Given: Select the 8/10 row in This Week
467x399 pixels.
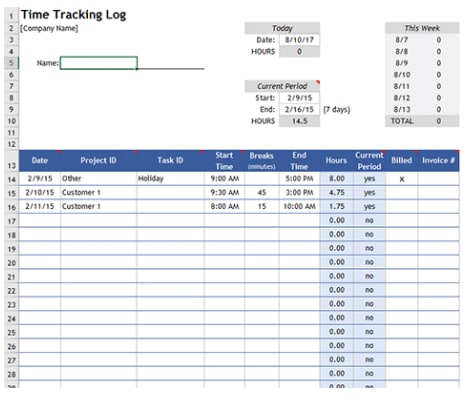Looking at the screenshot, I should pos(422,75).
